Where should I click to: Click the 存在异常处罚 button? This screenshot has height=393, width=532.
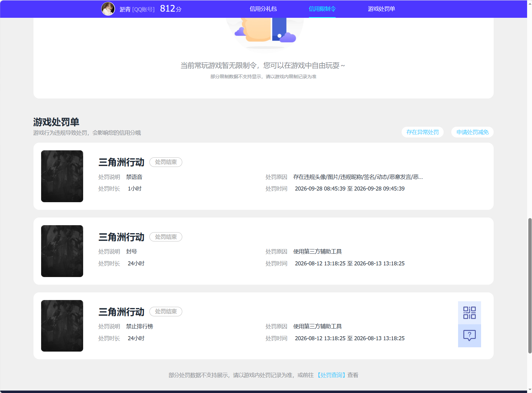pyautogui.click(x=422, y=132)
